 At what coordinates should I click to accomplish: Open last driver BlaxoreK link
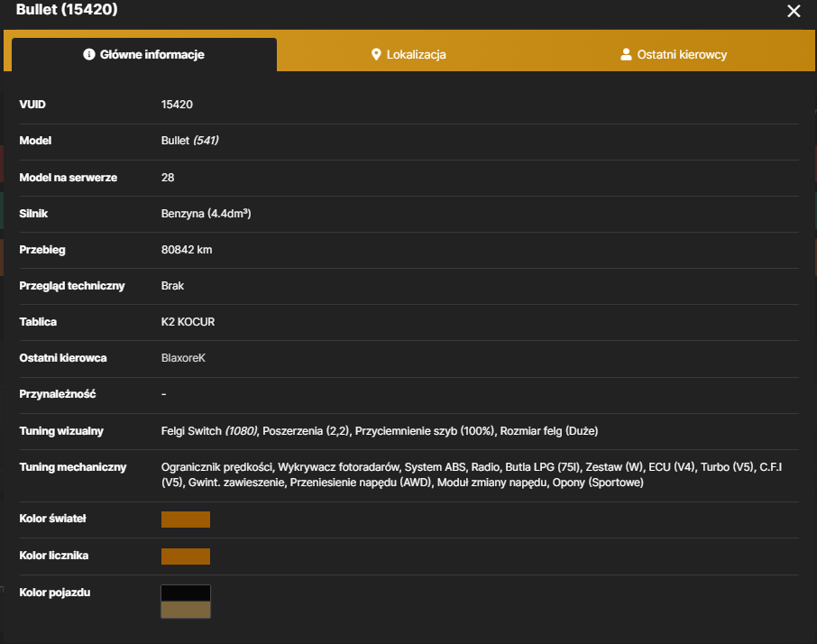point(183,358)
